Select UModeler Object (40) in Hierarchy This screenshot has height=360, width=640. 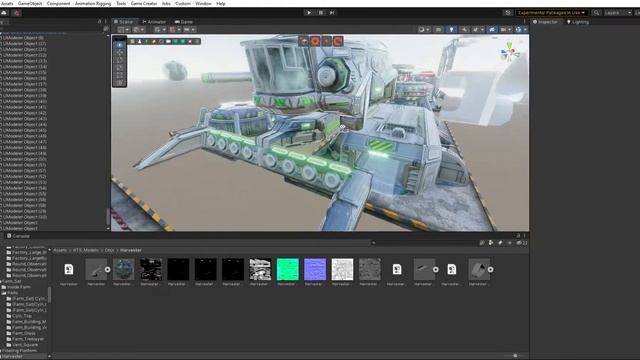click(x=24, y=102)
